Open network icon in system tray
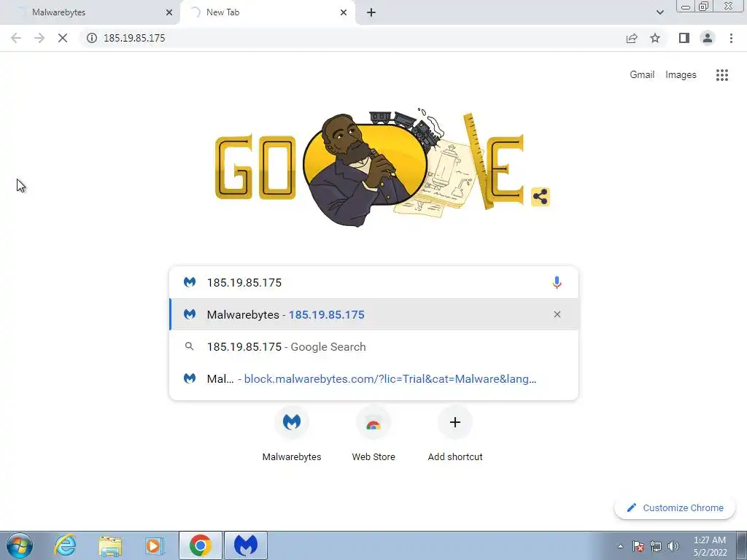The image size is (747, 560). tap(656, 546)
